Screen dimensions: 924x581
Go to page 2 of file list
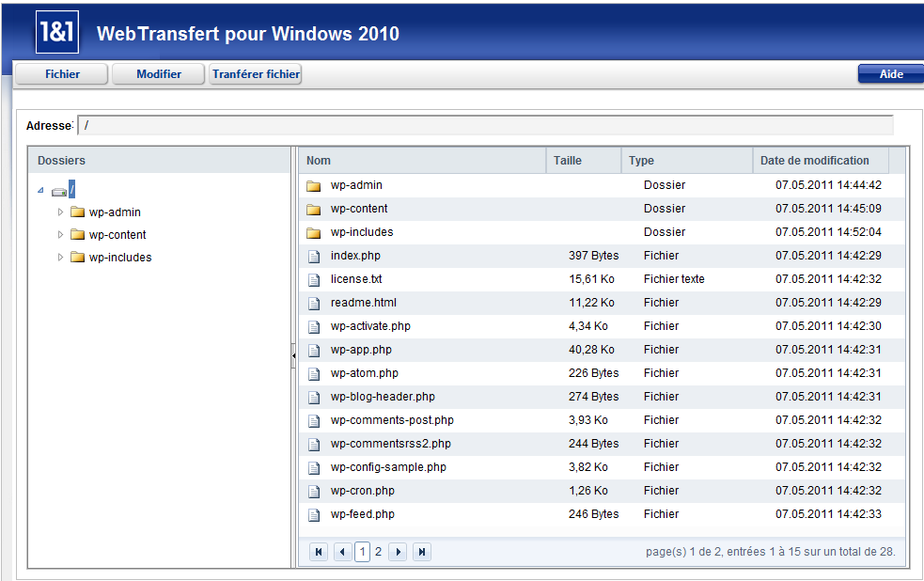378,552
